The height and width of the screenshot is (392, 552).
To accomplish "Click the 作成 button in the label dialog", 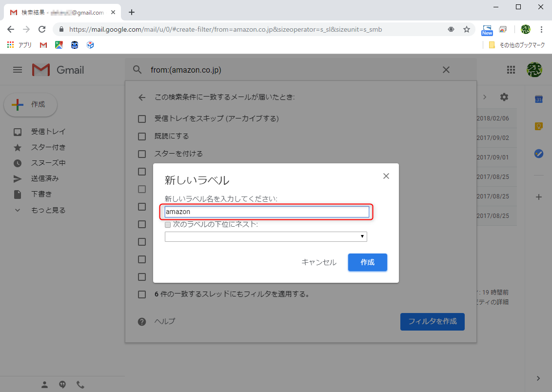I will click(x=367, y=262).
